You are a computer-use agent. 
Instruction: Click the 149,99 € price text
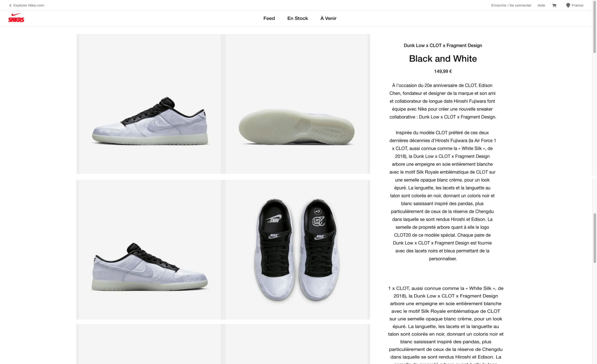click(443, 71)
